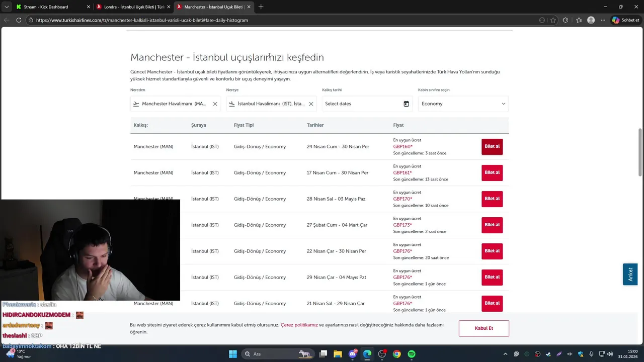Click Bilet al for 22 Nisan Çar flight
The width and height of the screenshot is (644, 362).
pyautogui.click(x=492, y=251)
